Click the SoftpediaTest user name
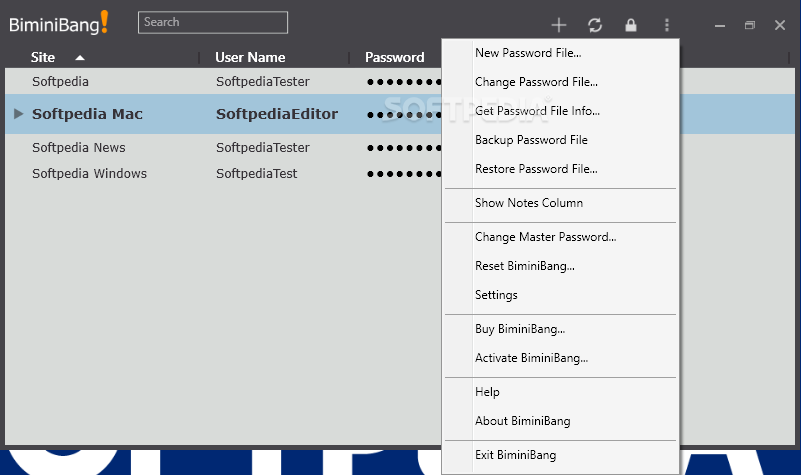The image size is (801, 475). pos(256,174)
